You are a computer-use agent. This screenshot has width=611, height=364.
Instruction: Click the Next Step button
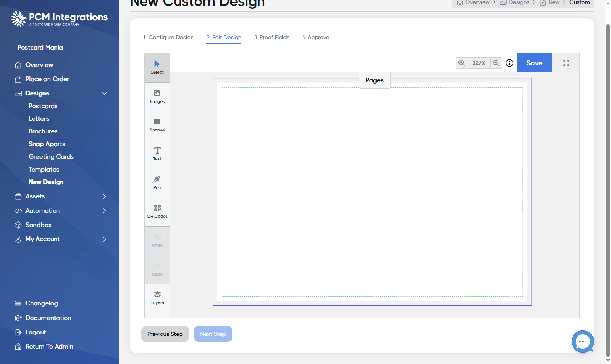pyautogui.click(x=213, y=334)
